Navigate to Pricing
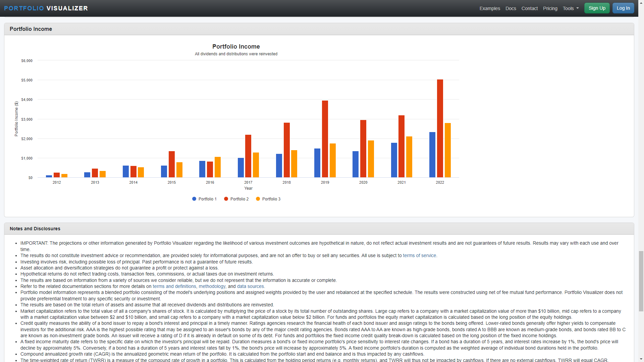The height and width of the screenshot is (362, 644). click(550, 8)
